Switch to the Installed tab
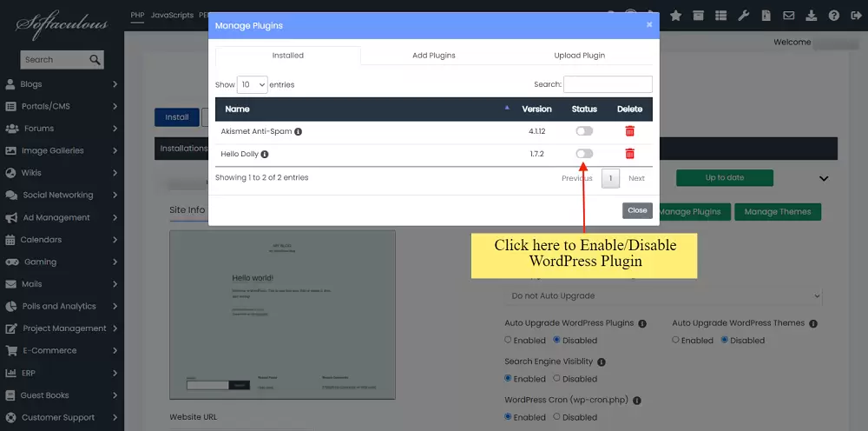 point(288,56)
